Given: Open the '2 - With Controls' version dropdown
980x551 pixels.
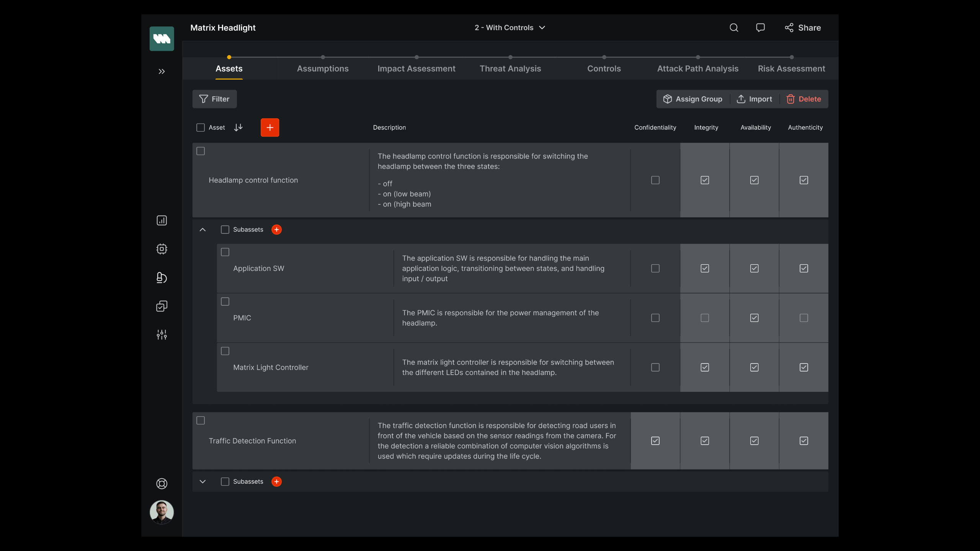Looking at the screenshot, I should tap(510, 28).
